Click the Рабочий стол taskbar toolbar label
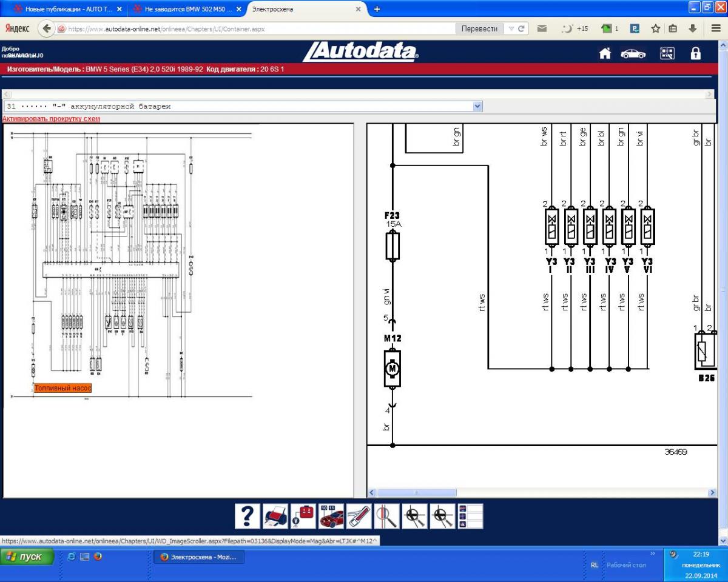Screen dimensions: 728x582 pyautogui.click(x=627, y=564)
